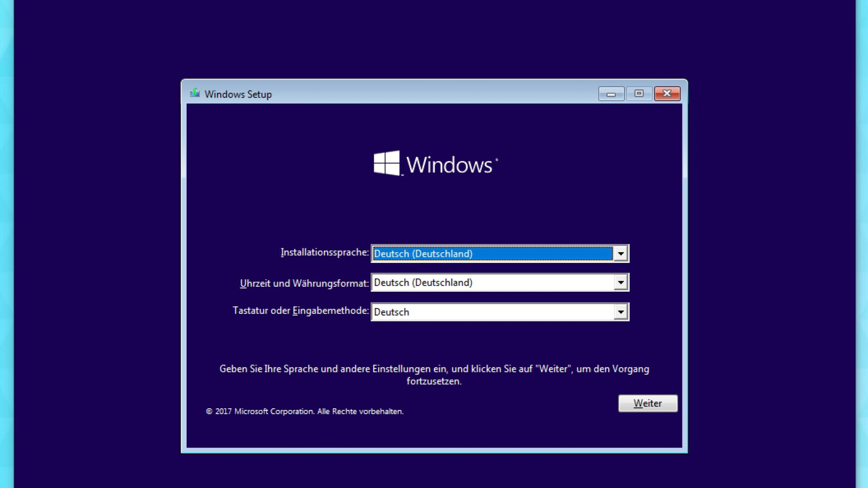Focus the Tastatur field showing Deutsch

click(x=492, y=312)
